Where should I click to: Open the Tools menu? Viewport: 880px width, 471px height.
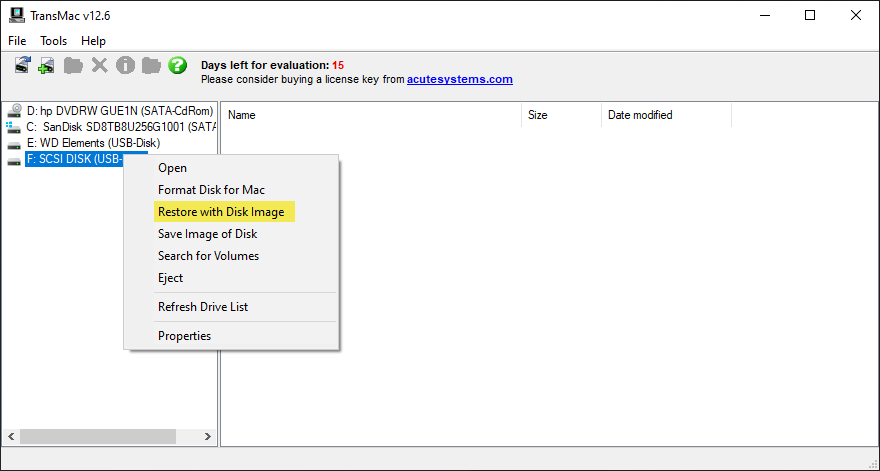tap(53, 41)
